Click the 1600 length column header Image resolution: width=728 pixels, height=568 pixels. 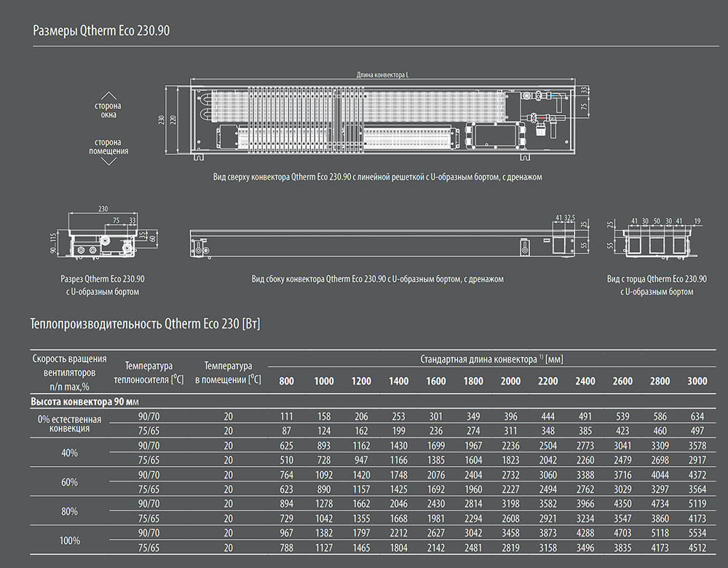(436, 382)
